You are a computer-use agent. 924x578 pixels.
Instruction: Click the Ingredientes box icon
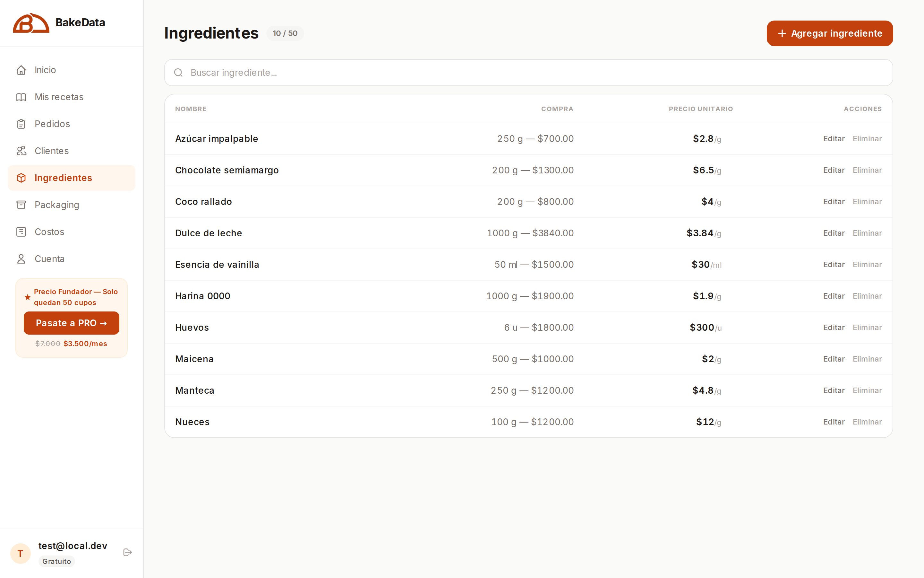click(21, 178)
